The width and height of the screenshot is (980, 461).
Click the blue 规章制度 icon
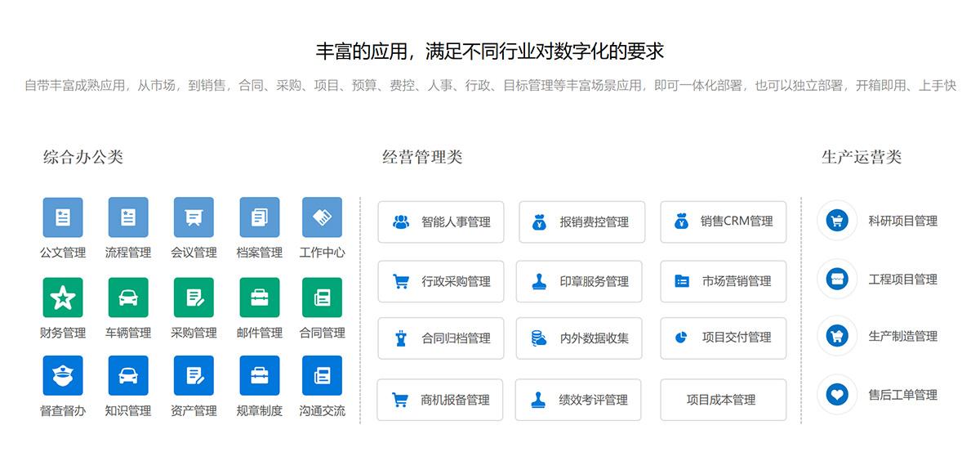point(259,376)
